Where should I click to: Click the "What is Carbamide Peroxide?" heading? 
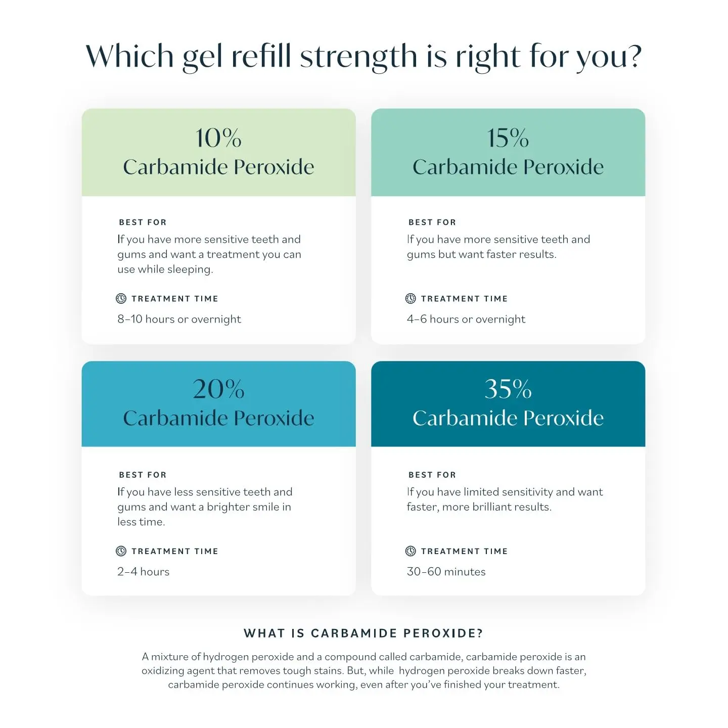363,633
